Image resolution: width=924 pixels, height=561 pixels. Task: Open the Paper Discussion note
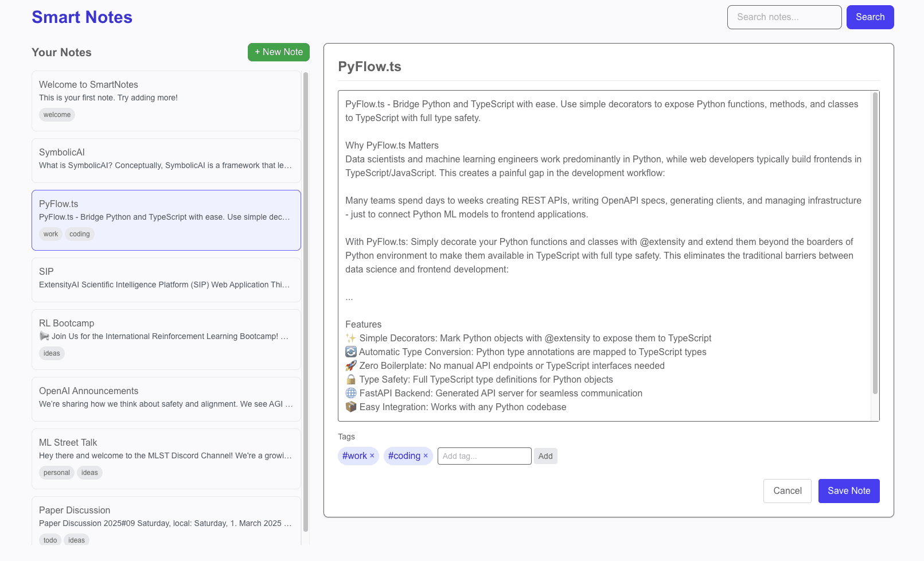pyautogui.click(x=166, y=521)
